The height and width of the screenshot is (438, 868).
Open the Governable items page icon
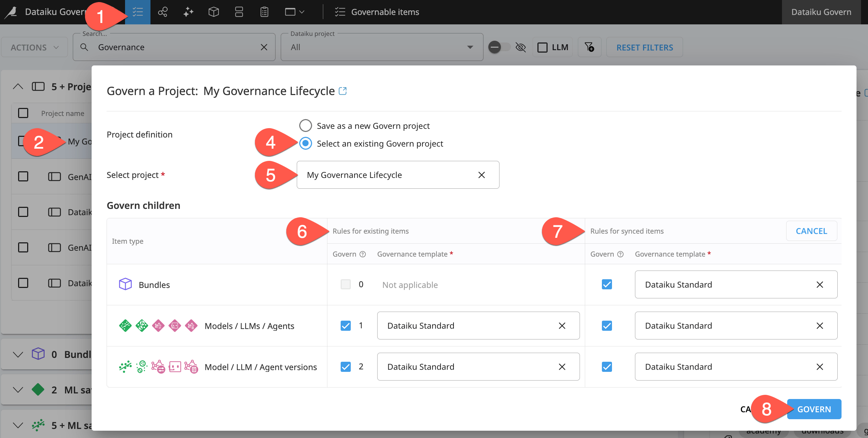pyautogui.click(x=138, y=12)
